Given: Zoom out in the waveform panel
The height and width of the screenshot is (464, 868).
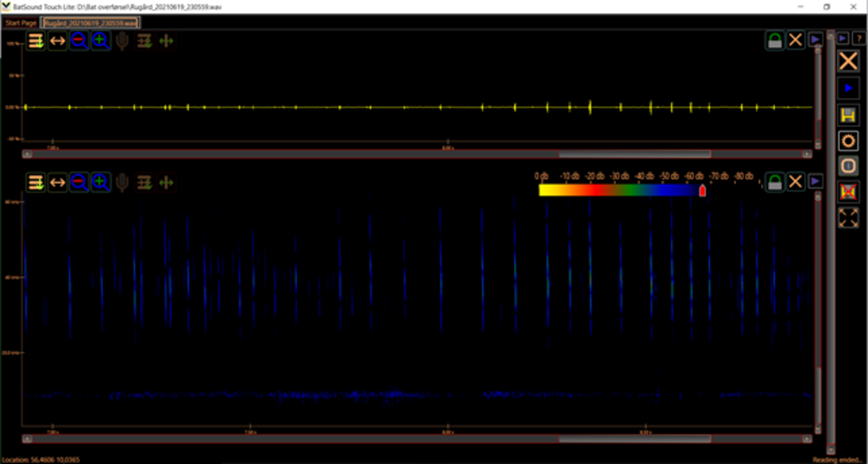Looking at the screenshot, I should 79,41.
